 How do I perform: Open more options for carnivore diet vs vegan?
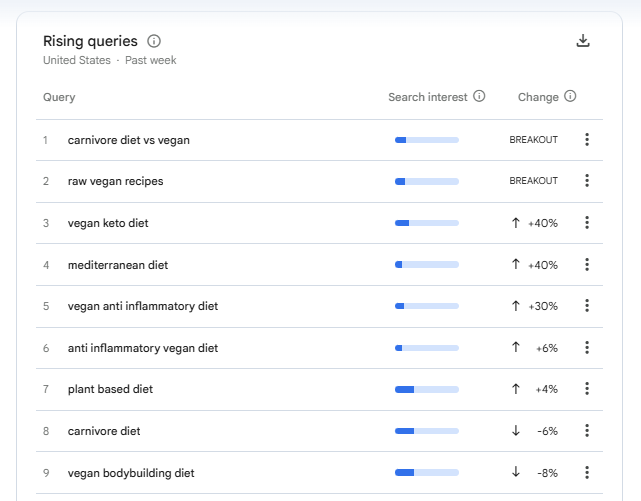[587, 140]
